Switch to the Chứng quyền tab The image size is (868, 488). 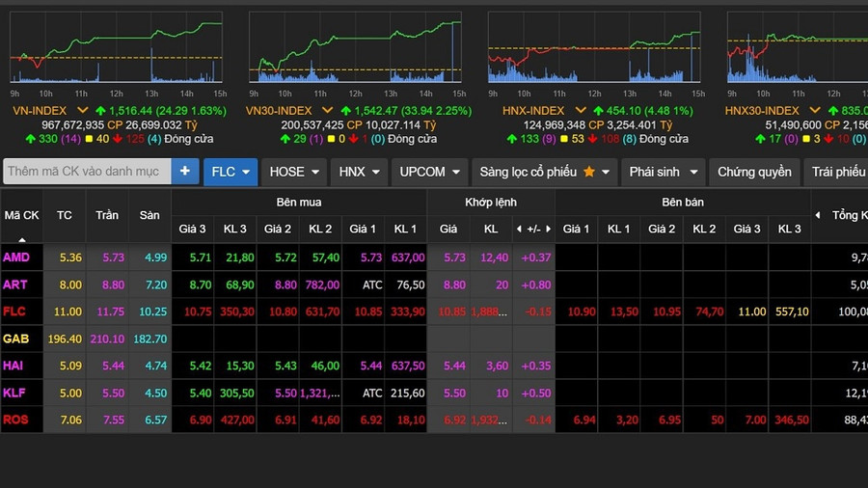[754, 172]
